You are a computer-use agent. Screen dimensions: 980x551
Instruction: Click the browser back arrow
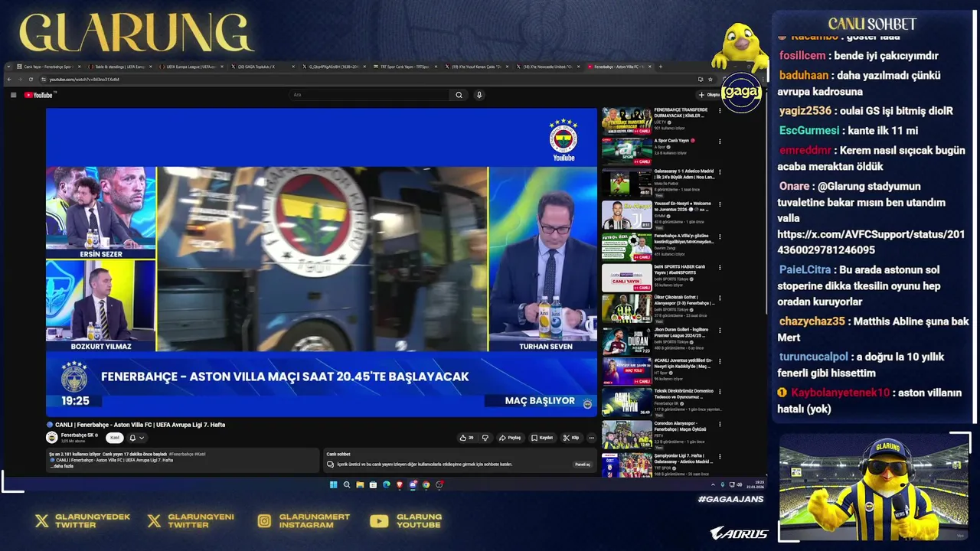(x=9, y=79)
